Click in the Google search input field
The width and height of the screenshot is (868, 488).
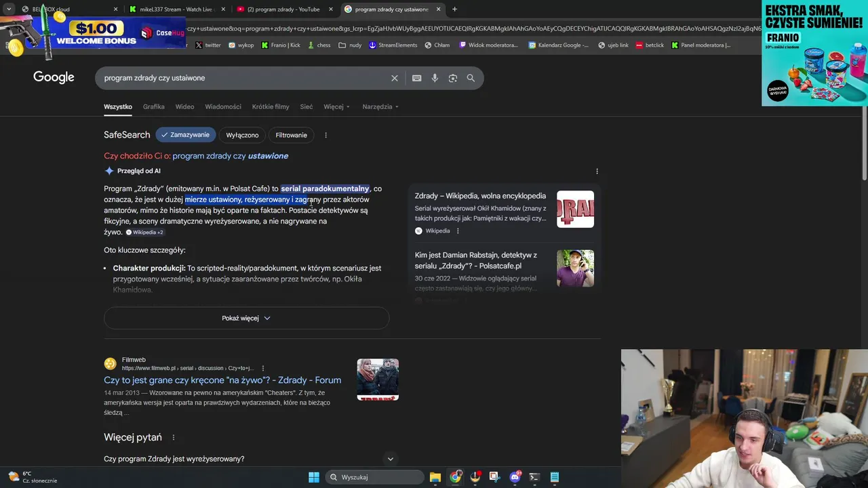[x=244, y=78]
